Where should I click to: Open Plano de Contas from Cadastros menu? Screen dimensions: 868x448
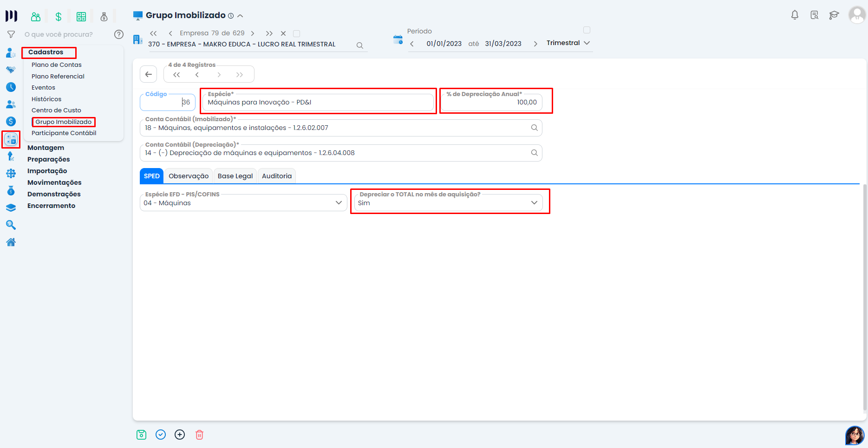click(57, 65)
